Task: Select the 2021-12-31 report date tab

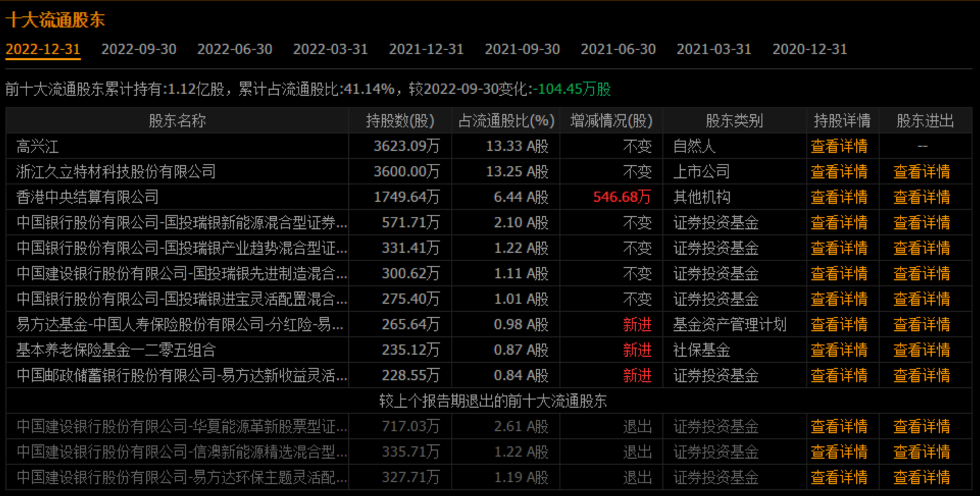Action: [426, 49]
